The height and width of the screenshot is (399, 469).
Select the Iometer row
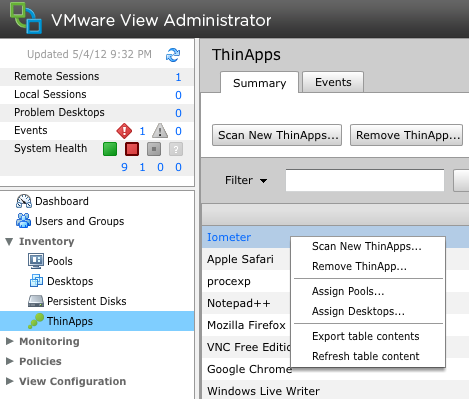tap(335, 237)
